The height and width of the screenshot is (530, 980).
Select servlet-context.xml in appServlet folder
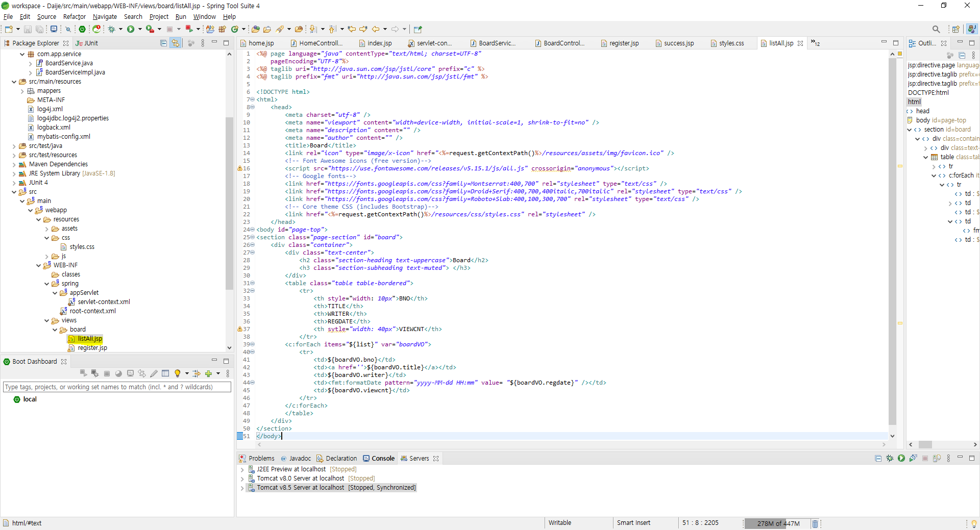click(100, 302)
